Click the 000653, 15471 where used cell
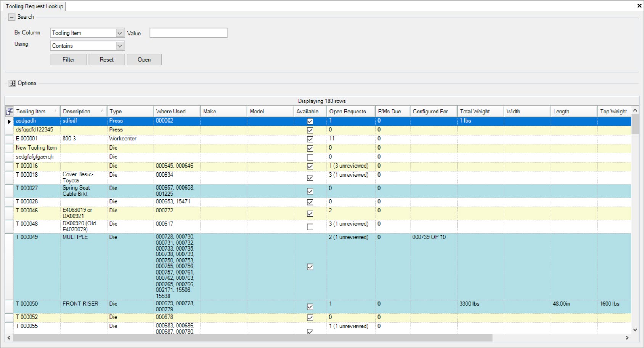 (x=177, y=202)
